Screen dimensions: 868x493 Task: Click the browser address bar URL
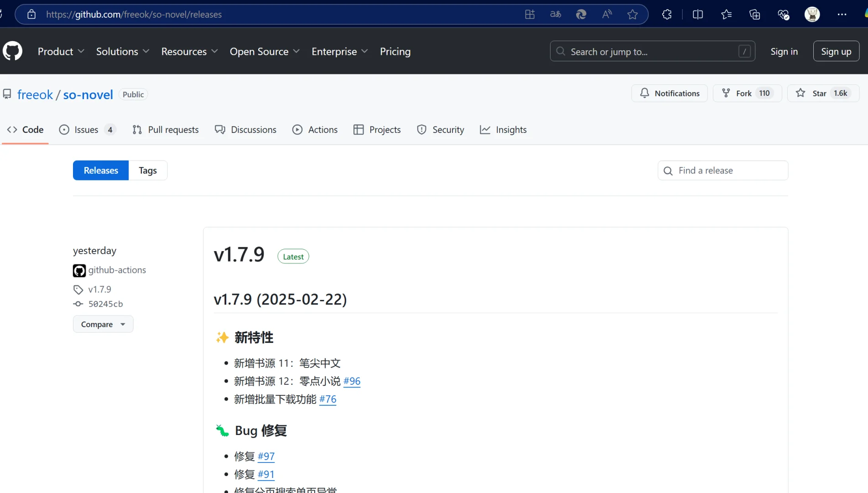pyautogui.click(x=134, y=14)
